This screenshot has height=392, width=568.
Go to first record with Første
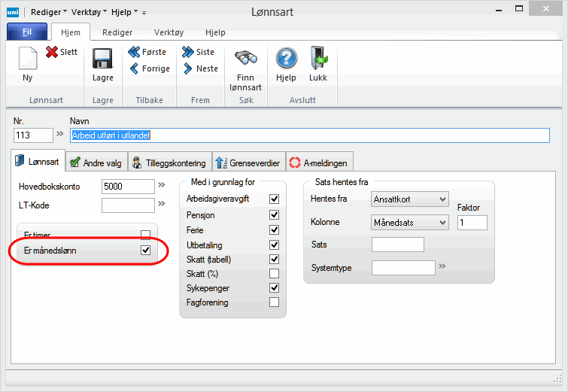pyautogui.click(x=134, y=53)
